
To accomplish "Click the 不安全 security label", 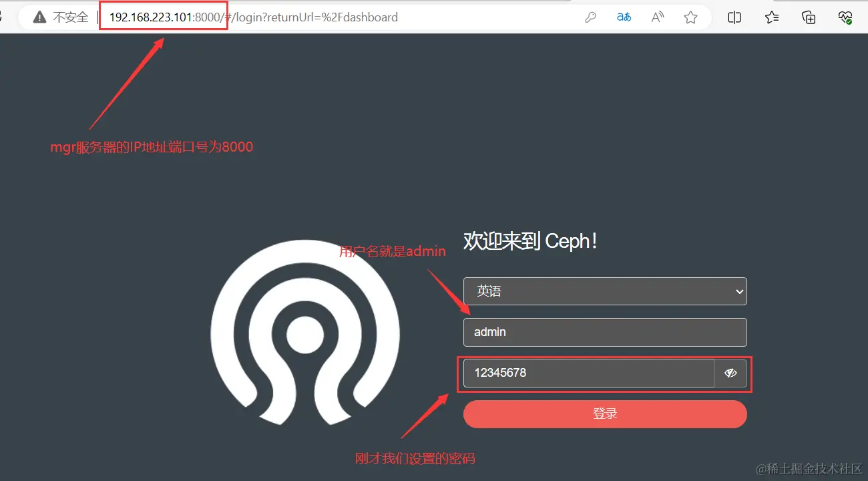I will [x=71, y=17].
